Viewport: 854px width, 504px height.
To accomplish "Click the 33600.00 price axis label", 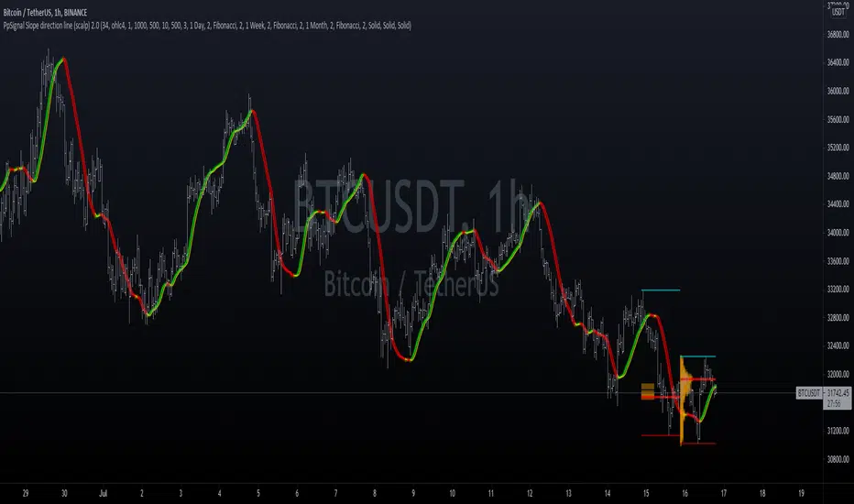I will click(x=838, y=261).
